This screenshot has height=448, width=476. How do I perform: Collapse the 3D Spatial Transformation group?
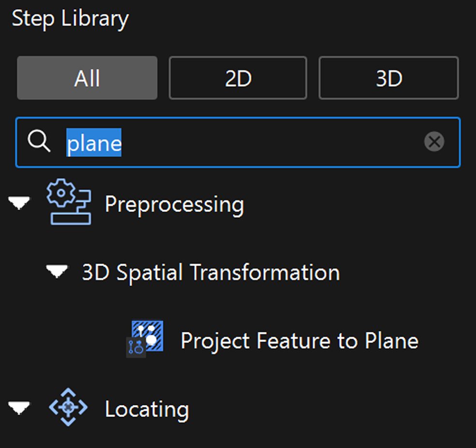[57, 272]
